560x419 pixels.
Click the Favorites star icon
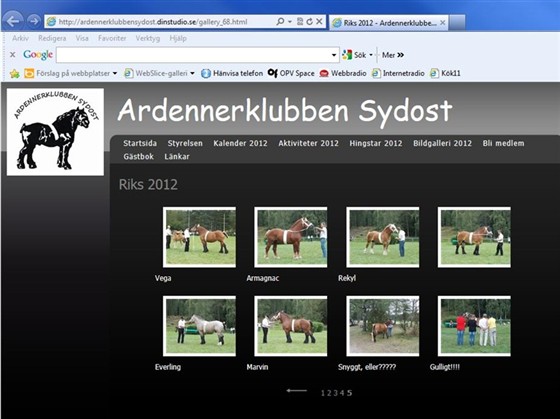[x=15, y=74]
